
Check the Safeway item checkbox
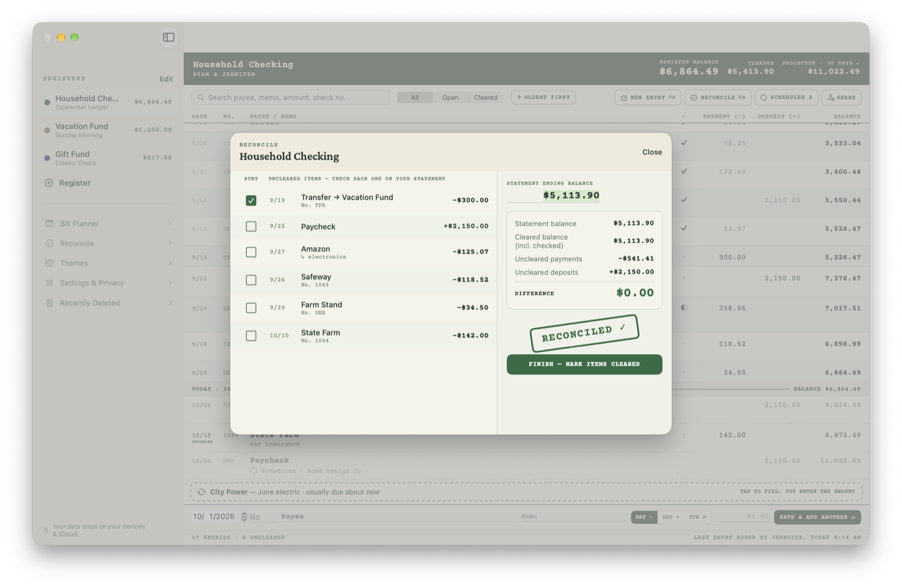pos(251,280)
